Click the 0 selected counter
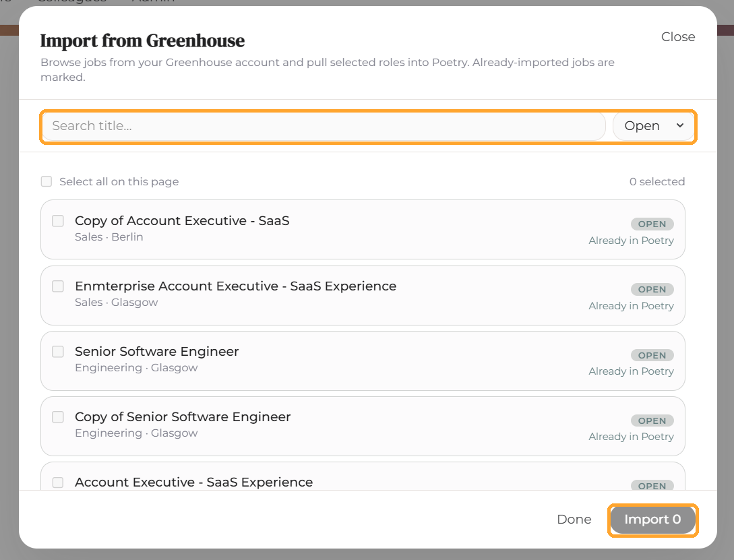 [x=656, y=181]
